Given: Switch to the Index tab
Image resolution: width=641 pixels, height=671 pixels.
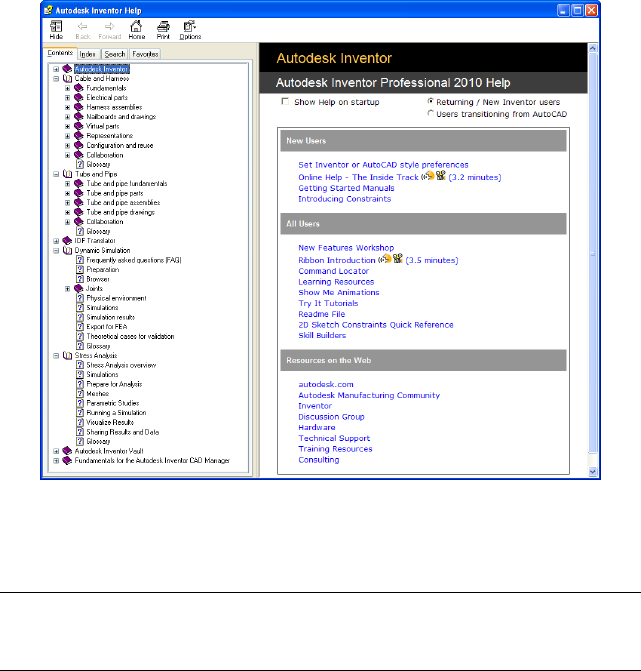Looking at the screenshot, I should pos(88,54).
